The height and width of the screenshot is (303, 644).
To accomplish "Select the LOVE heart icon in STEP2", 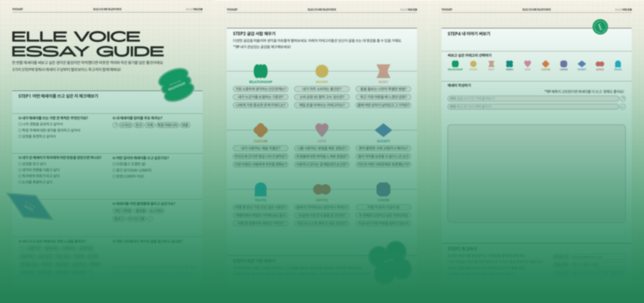I will 322,130.
